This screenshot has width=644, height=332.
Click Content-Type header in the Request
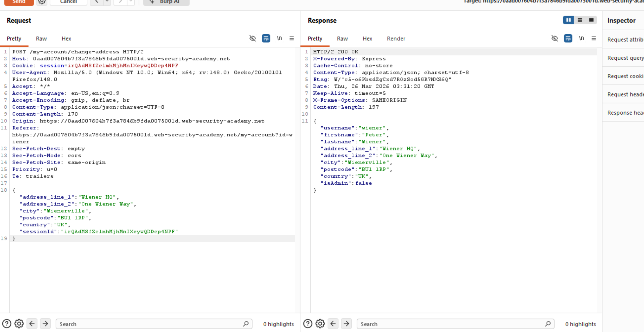(88, 107)
